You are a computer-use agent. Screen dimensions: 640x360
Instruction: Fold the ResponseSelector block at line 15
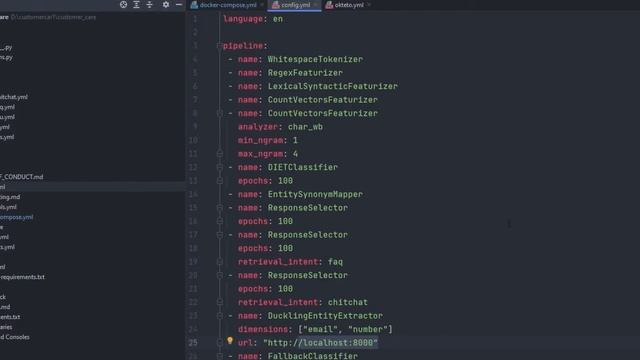point(220,208)
